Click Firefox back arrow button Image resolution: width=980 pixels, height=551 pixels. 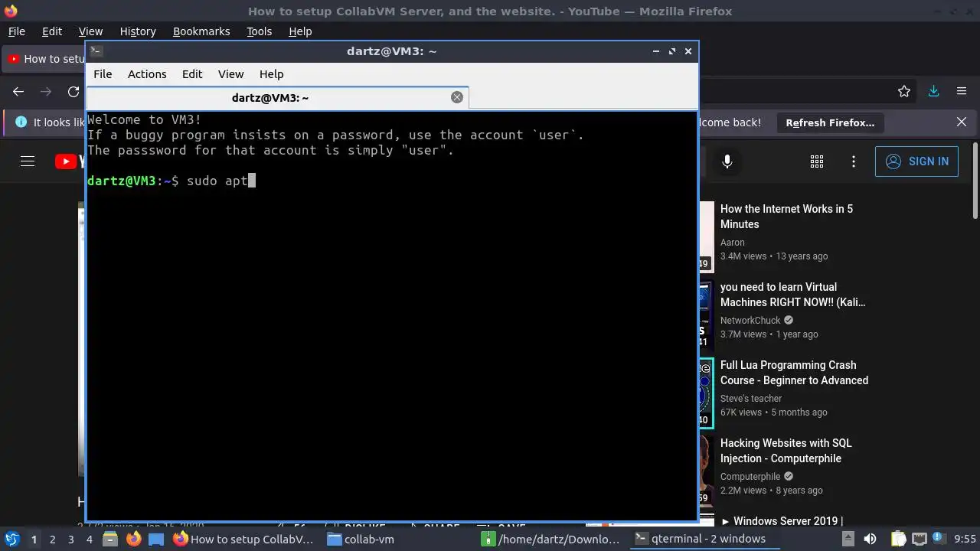click(18, 91)
